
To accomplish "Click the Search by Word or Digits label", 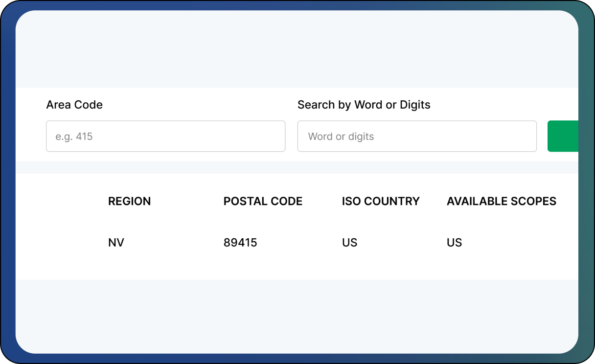I will click(x=364, y=105).
